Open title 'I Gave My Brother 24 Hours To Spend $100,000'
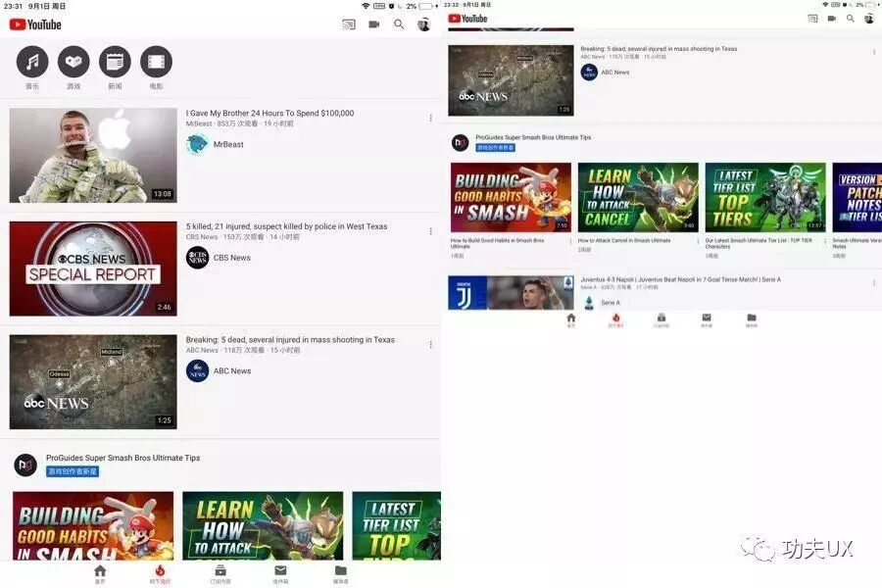The image size is (882, 588). pyautogui.click(x=270, y=113)
